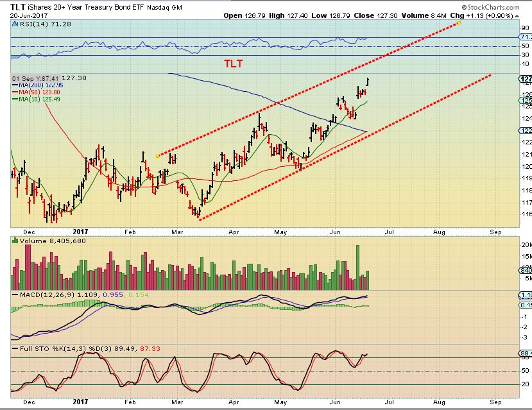Click the RSI(14) 71.28 label

(46, 24)
